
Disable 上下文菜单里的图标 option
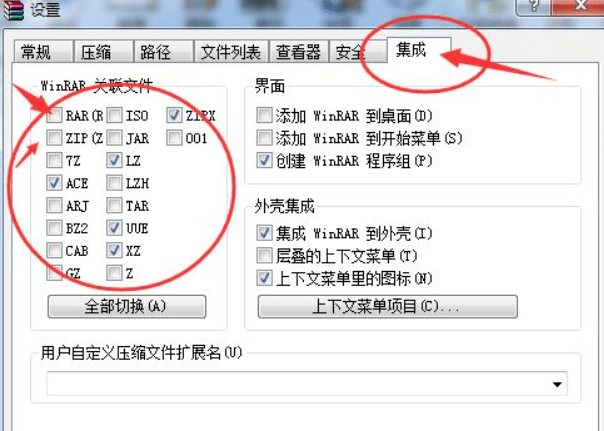pos(265,278)
